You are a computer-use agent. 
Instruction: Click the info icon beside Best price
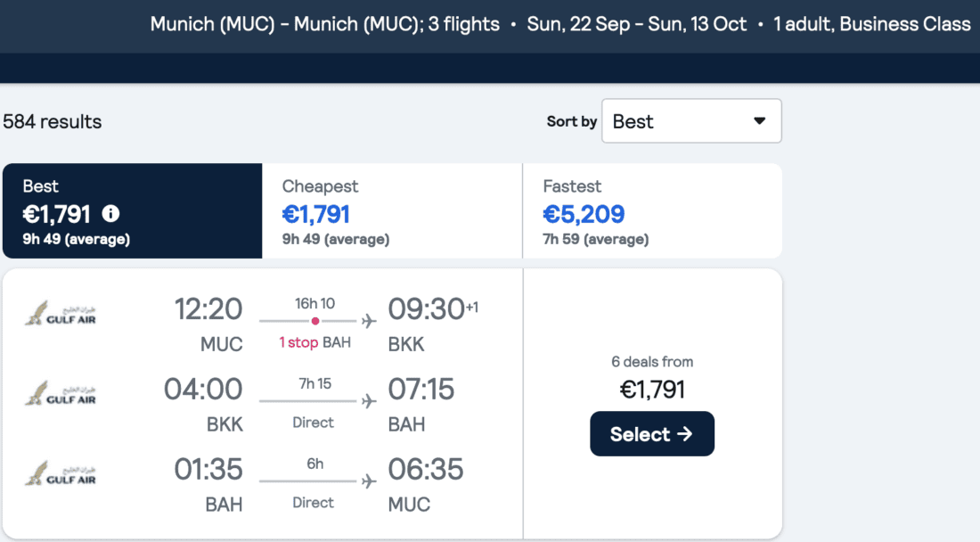(110, 214)
